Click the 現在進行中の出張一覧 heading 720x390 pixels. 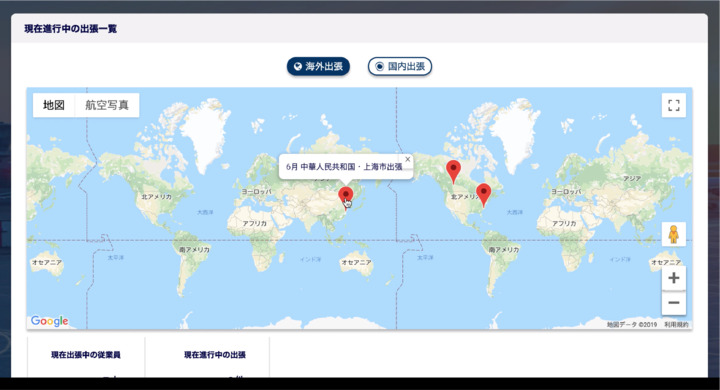point(71,28)
